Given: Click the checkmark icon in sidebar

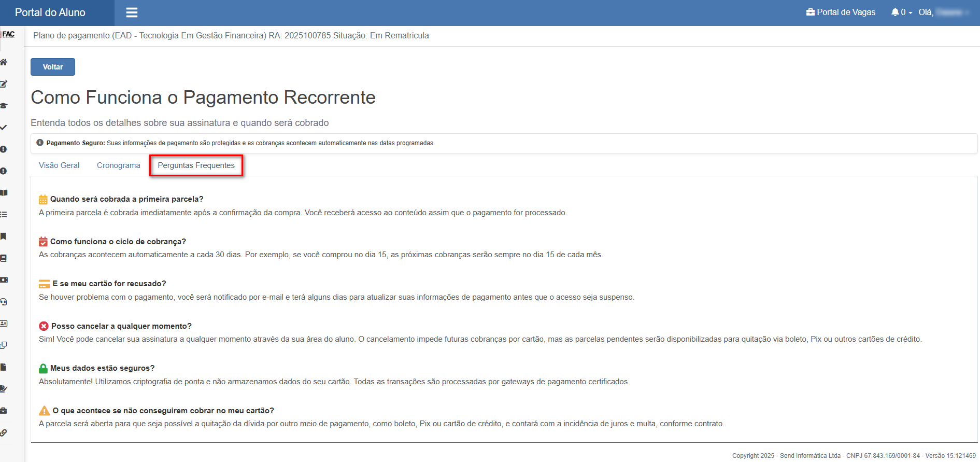Looking at the screenshot, I should tap(4, 128).
